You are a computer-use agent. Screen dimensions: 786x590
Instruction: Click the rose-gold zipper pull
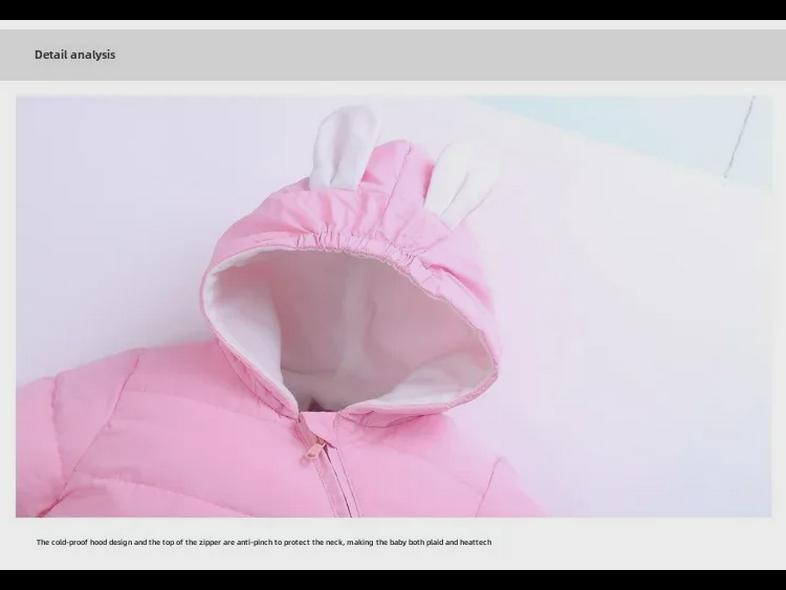[x=314, y=446]
